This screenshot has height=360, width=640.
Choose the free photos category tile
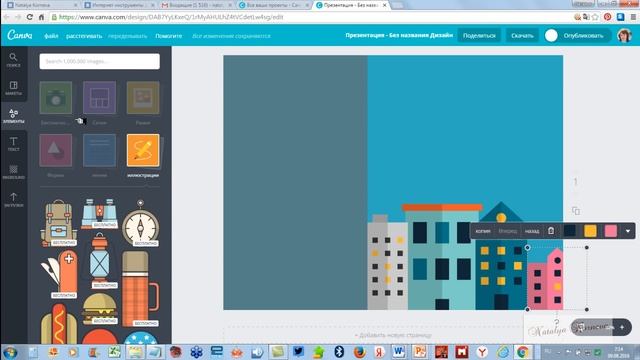coord(56,98)
